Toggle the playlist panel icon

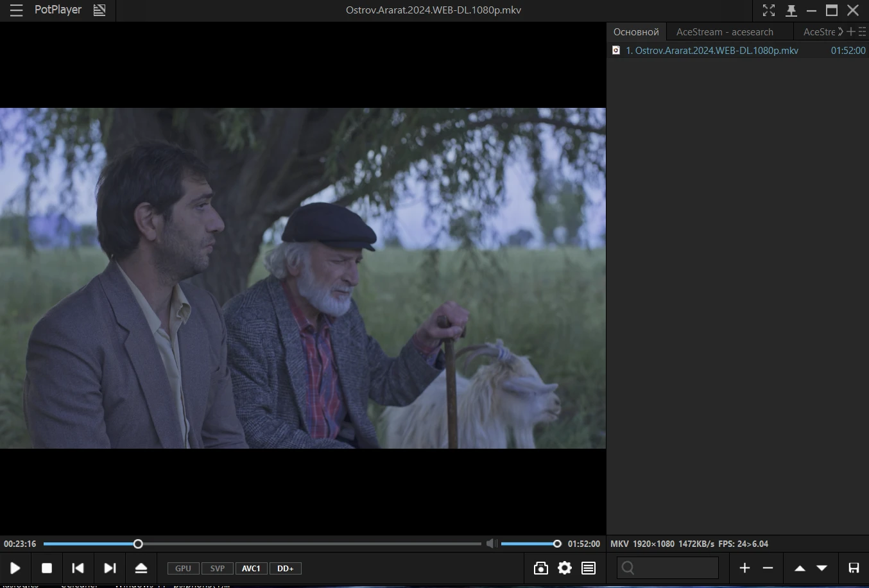point(589,568)
